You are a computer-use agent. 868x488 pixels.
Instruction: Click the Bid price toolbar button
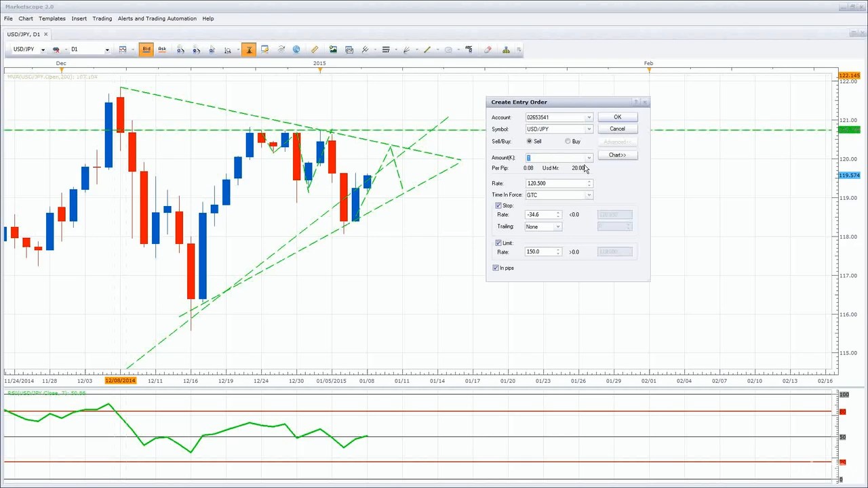[146, 49]
